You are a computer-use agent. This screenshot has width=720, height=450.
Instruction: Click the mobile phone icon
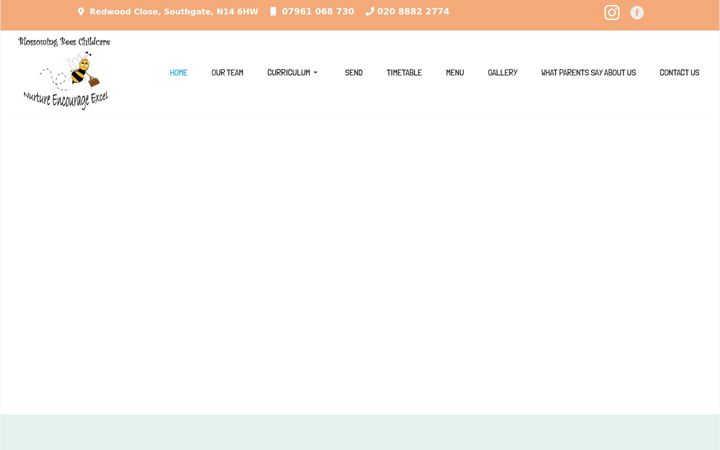[x=273, y=11]
